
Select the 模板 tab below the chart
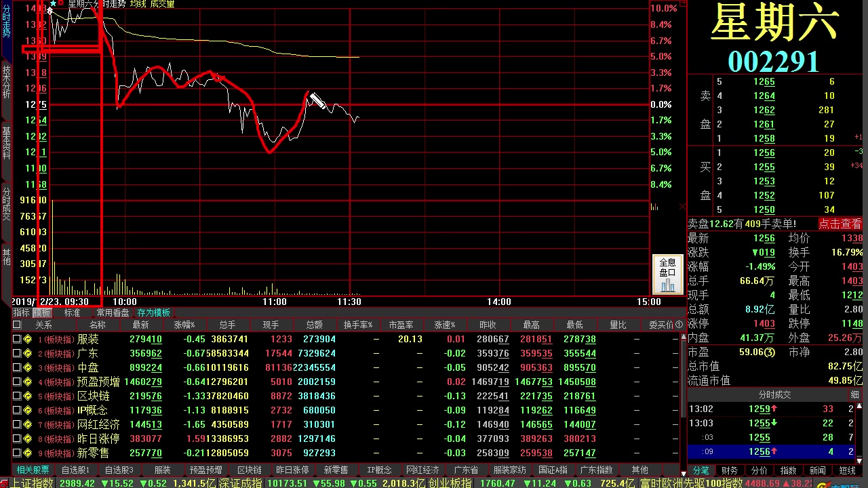[x=42, y=312]
